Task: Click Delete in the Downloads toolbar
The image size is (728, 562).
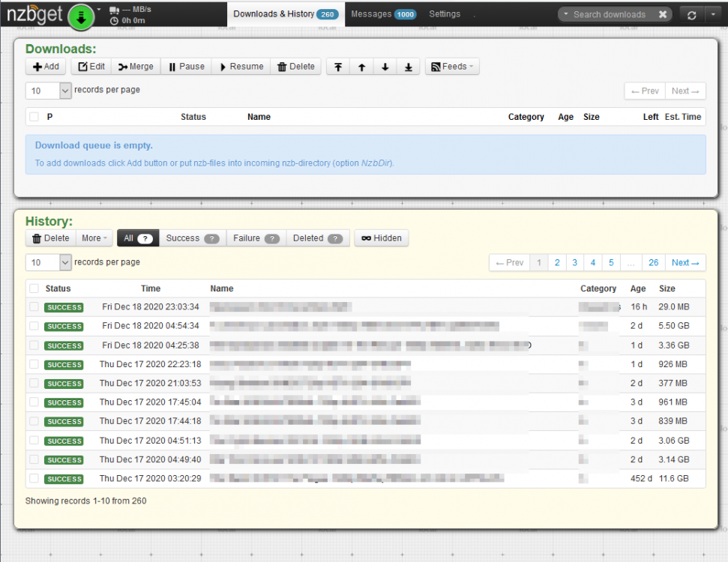Action: (295, 67)
